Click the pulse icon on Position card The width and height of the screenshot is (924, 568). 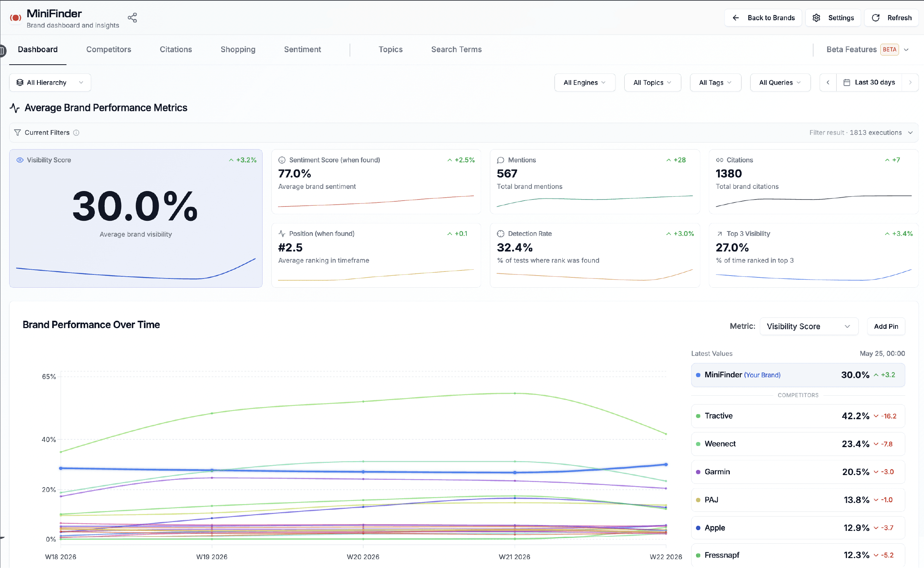(282, 234)
